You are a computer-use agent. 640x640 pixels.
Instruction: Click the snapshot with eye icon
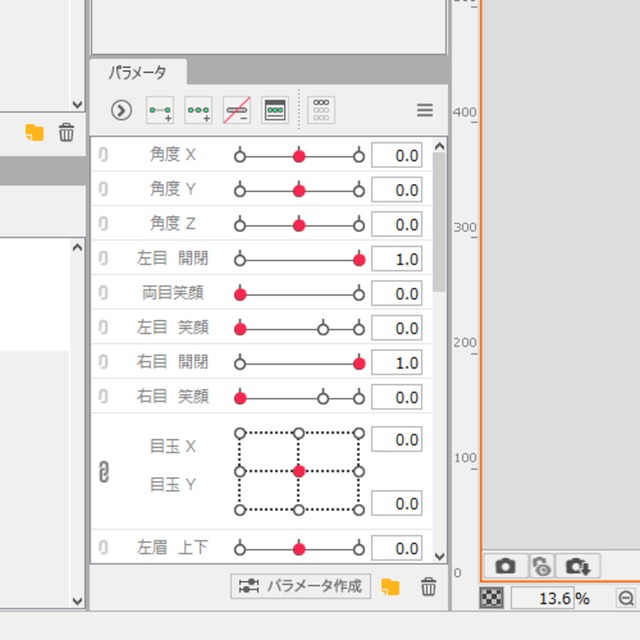click(542, 566)
